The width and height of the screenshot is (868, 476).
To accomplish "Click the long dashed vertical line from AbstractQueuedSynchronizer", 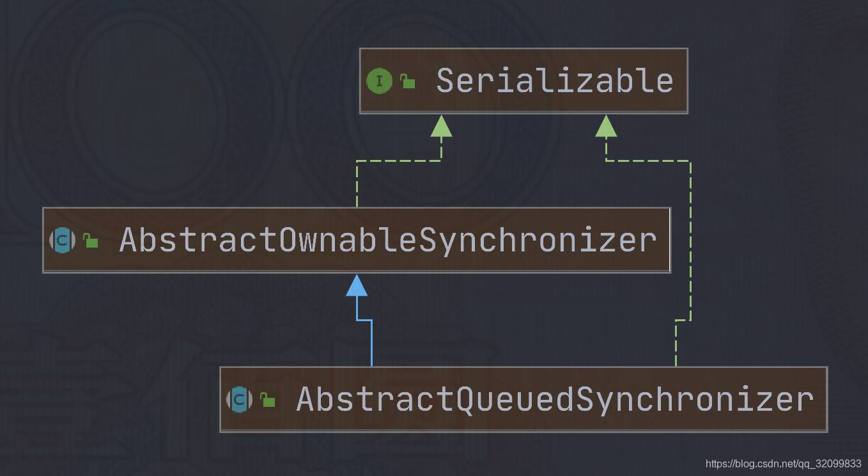I will click(690, 240).
